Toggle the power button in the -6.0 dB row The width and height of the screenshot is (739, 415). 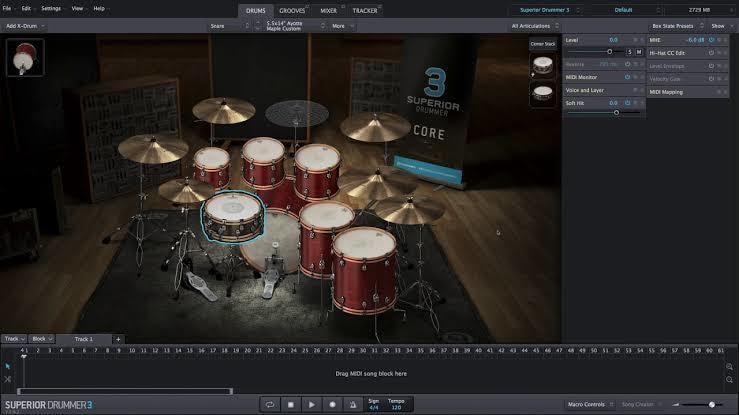click(711, 40)
